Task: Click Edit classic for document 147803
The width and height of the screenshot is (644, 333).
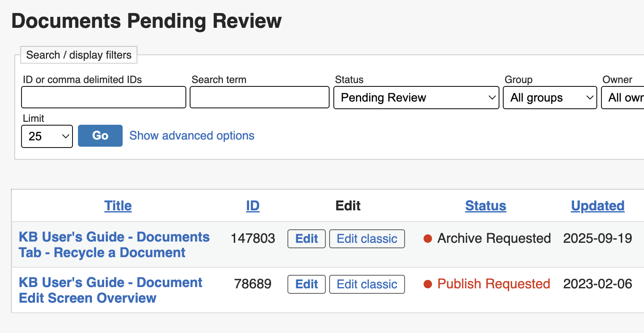Action: point(367,239)
